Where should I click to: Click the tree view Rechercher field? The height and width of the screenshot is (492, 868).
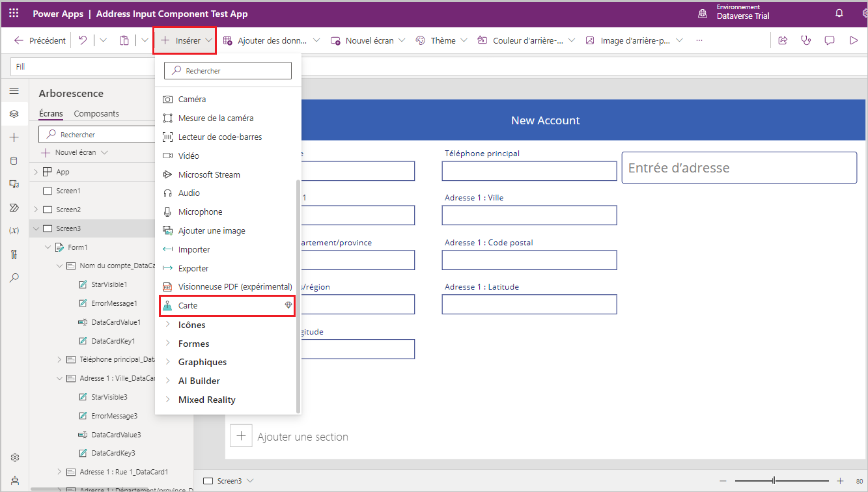tap(98, 135)
